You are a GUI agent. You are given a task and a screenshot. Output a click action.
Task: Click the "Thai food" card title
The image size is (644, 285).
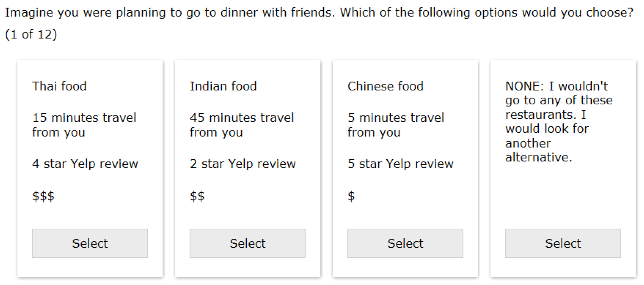(x=59, y=86)
